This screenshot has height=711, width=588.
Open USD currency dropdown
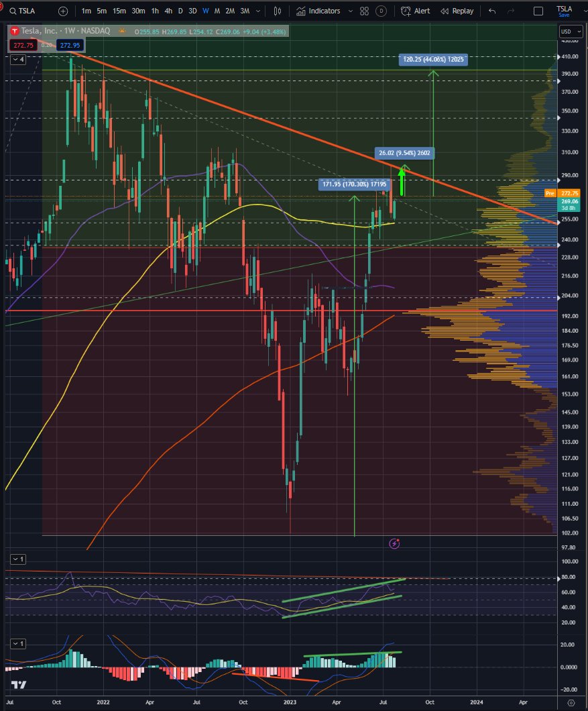click(x=571, y=32)
